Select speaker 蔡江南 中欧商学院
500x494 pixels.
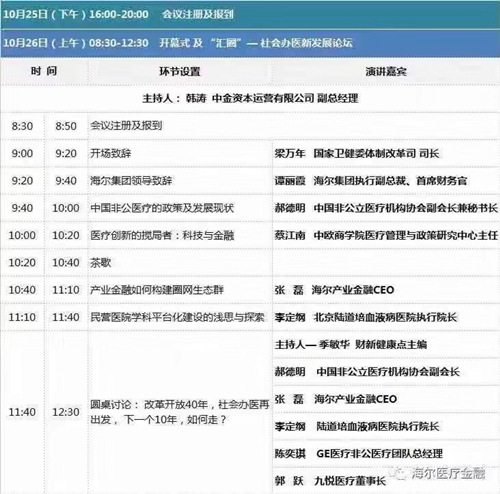[386, 236]
